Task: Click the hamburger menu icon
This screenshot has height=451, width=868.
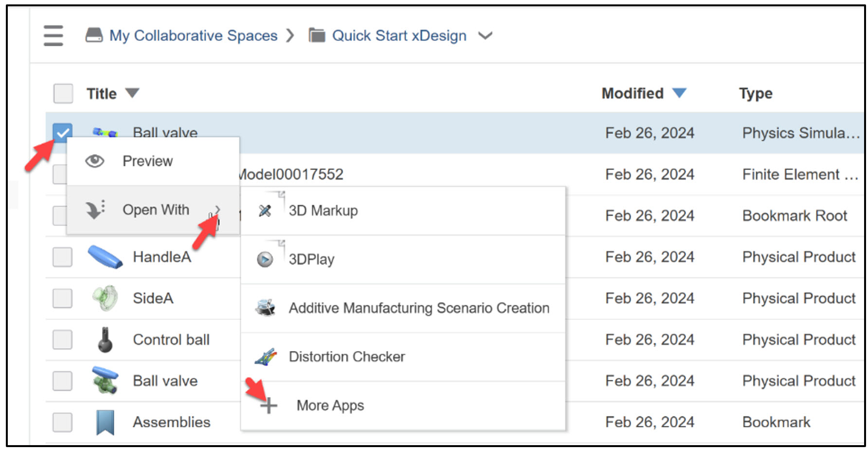Action: click(53, 35)
